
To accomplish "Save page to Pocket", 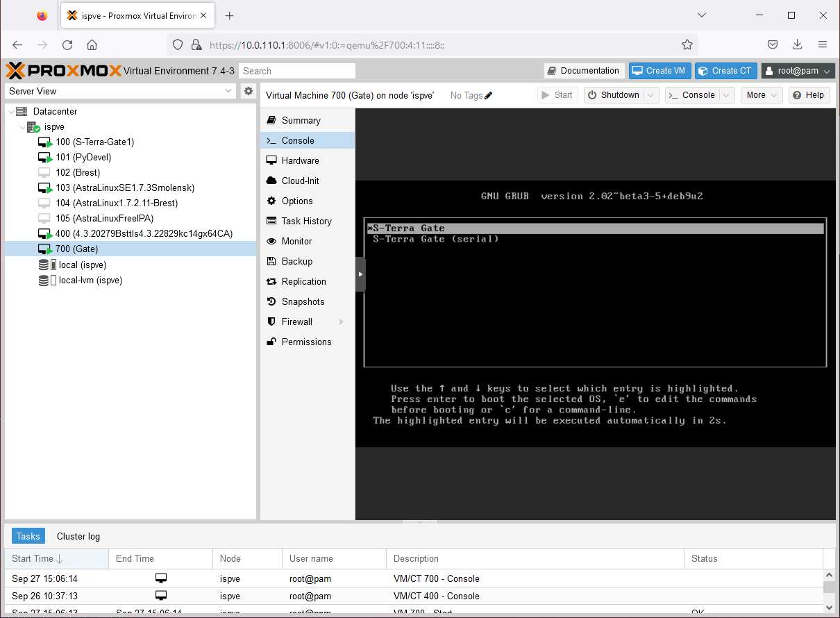I will pyautogui.click(x=773, y=44).
